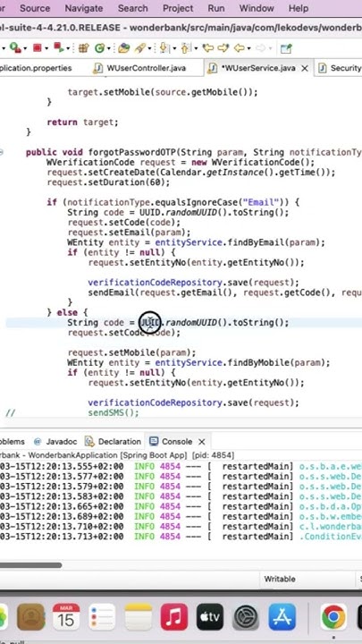This screenshot has width=362, height=644.
Task: Click the Last Edit Location icon
Action: 208,48
